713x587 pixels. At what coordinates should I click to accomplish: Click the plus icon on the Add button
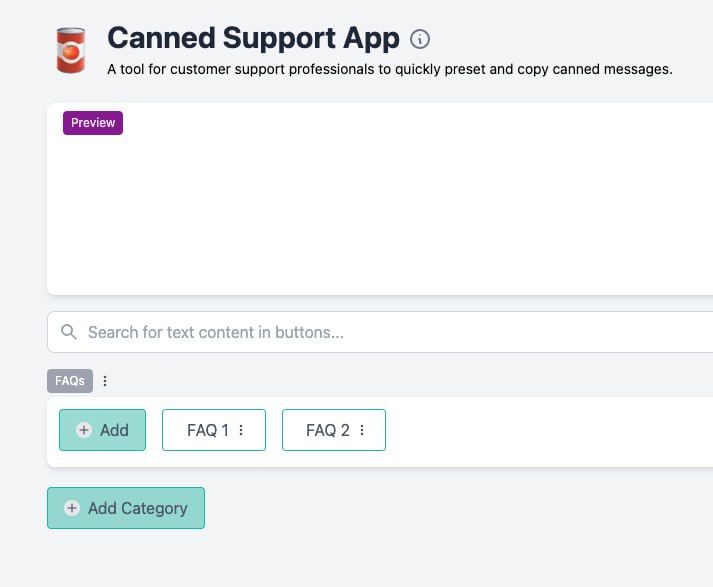pos(84,430)
